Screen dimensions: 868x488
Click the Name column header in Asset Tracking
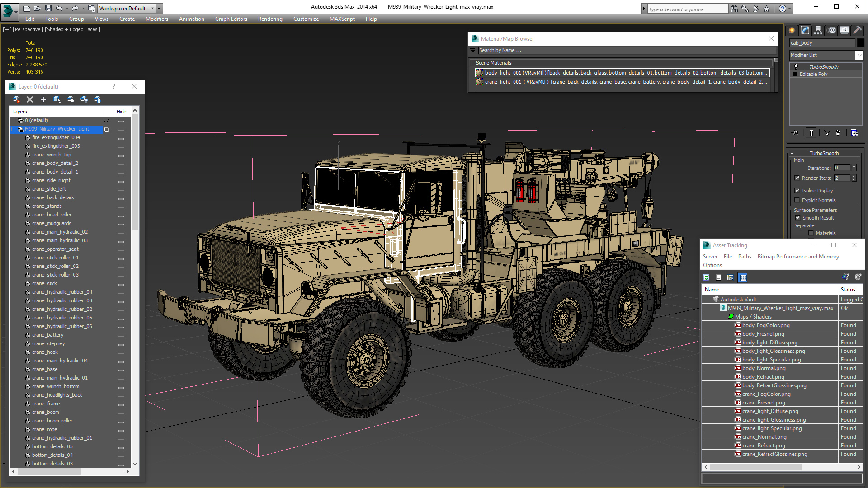click(x=769, y=290)
